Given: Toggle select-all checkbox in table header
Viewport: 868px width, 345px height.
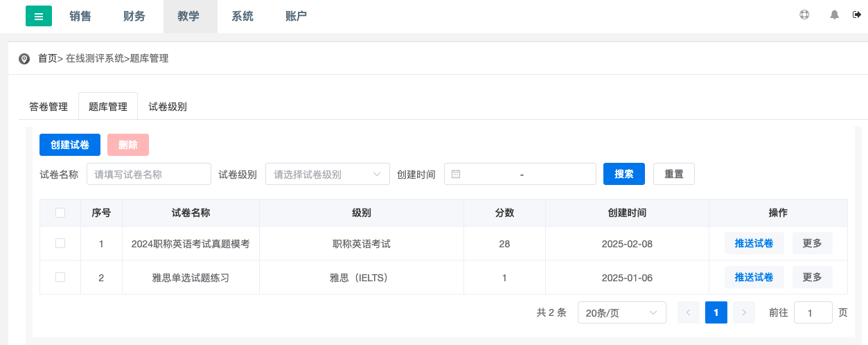Looking at the screenshot, I should (60, 213).
